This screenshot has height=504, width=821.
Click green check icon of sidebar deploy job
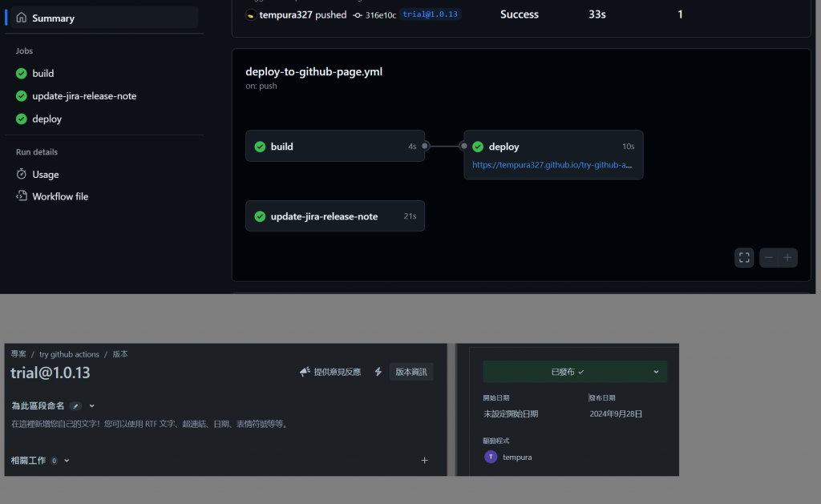pos(22,119)
